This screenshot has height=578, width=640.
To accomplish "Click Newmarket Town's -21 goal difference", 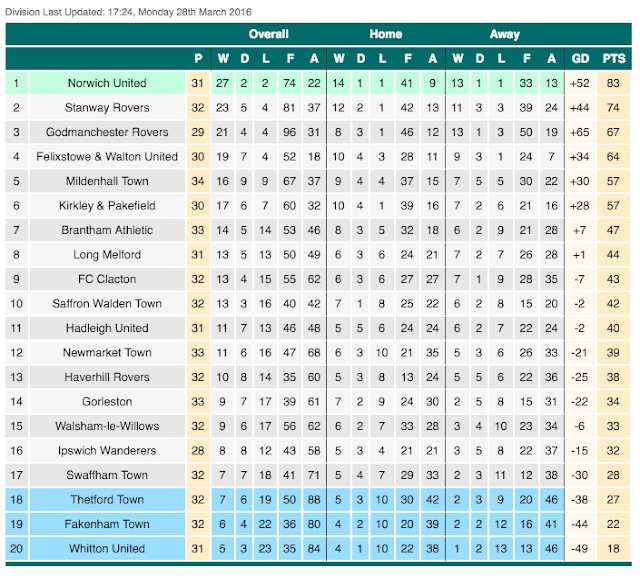I will 580,353.
